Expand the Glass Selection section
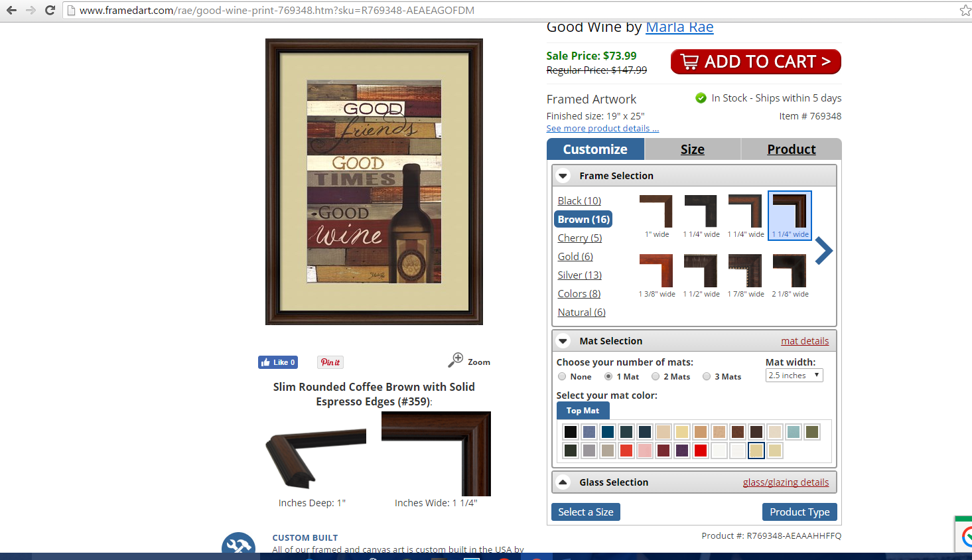The width and height of the screenshot is (972, 560). (x=563, y=482)
